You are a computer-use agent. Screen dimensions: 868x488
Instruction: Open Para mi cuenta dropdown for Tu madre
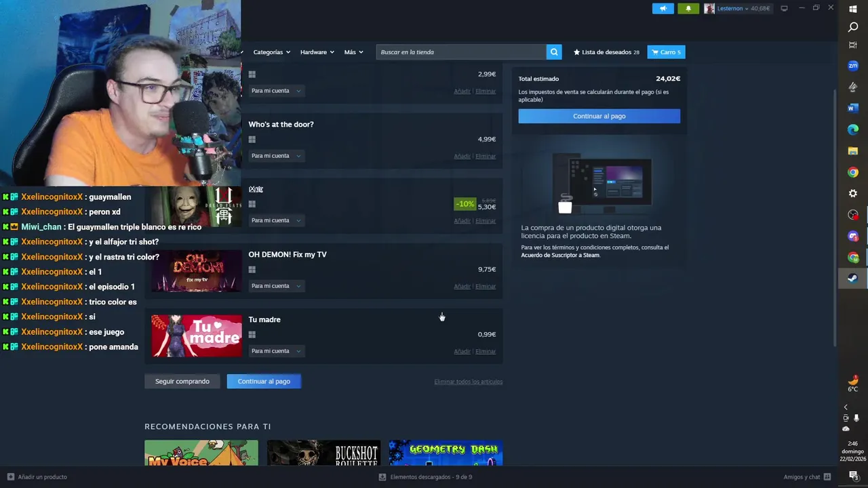pos(276,351)
